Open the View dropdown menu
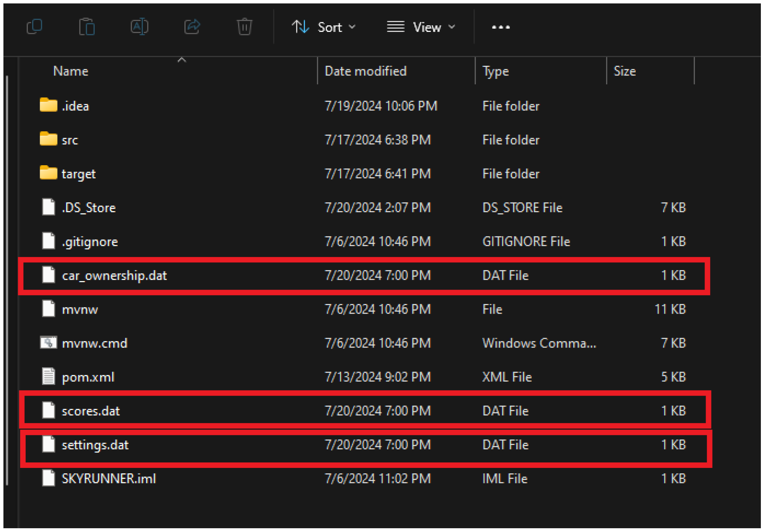This screenshot has height=532, width=766. pos(421,27)
